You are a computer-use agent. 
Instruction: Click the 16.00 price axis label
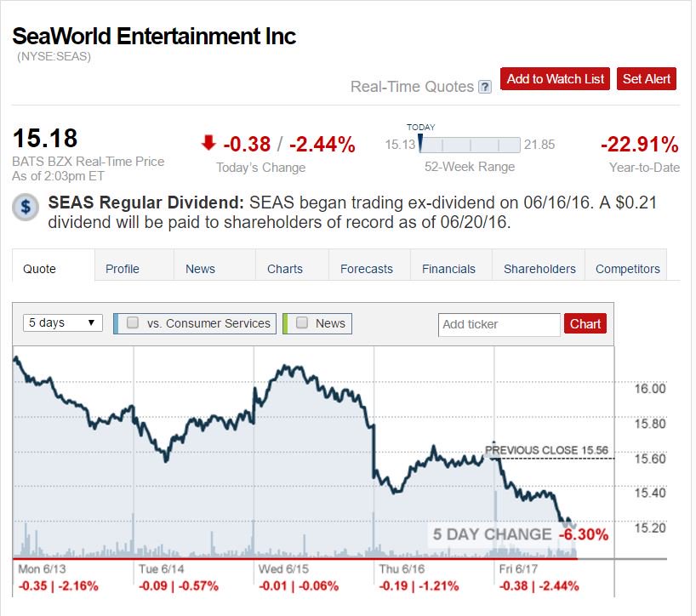(x=650, y=389)
